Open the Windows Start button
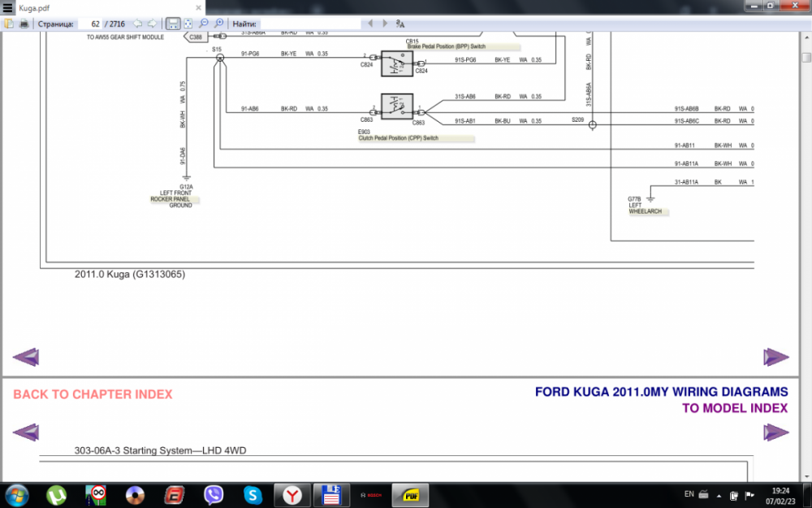 (17, 495)
